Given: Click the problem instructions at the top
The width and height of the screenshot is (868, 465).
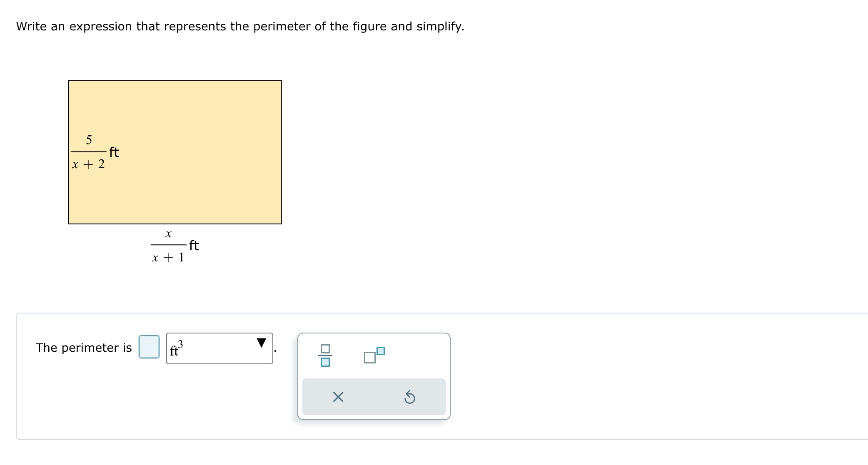Looking at the screenshot, I should pyautogui.click(x=240, y=26).
